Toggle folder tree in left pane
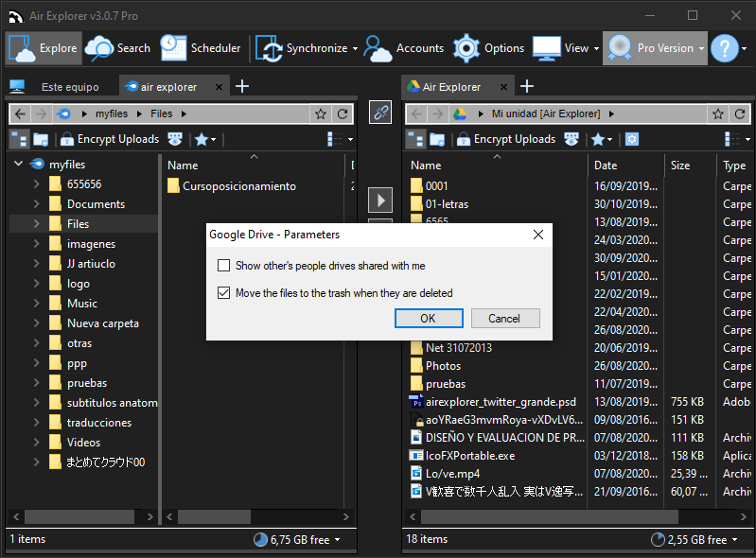This screenshot has height=558, width=756. (x=19, y=139)
